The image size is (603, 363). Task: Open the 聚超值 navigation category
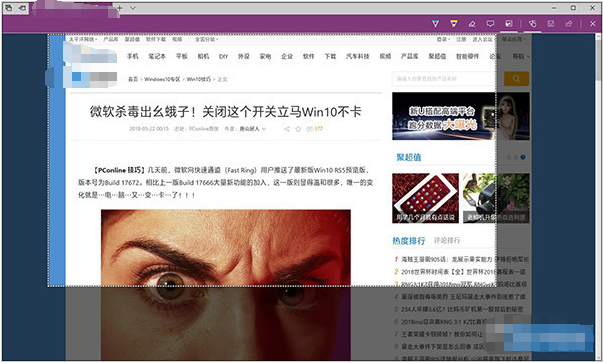437,56
